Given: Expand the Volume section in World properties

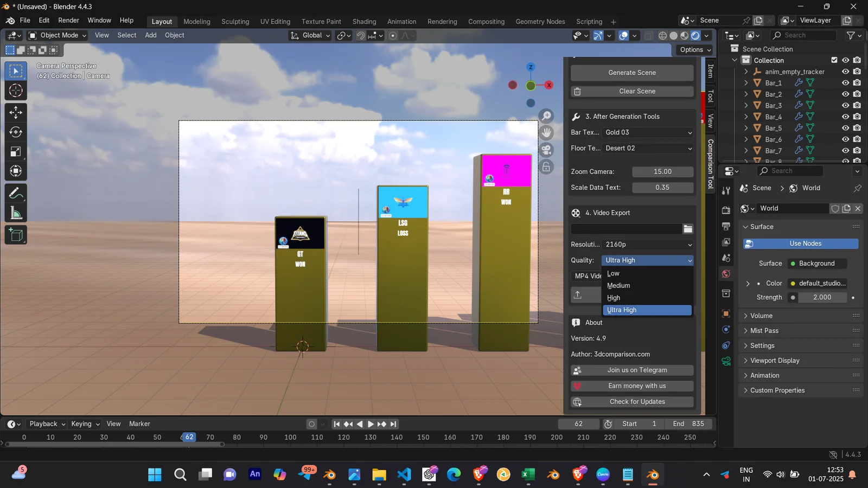Looking at the screenshot, I should (x=762, y=316).
